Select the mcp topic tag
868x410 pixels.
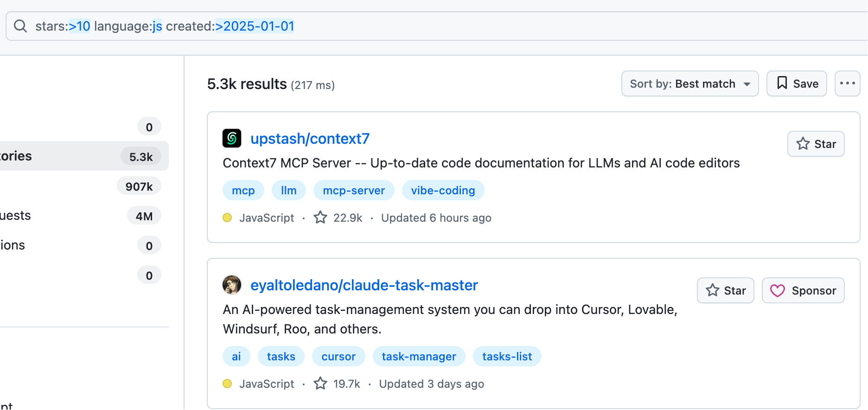(x=243, y=191)
